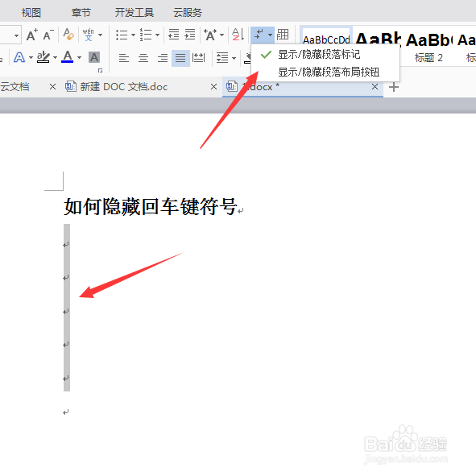This screenshot has width=476, height=476.
Task: Enable 显示/隐藏段落布局按钮 option
Action: pyautogui.click(x=329, y=72)
